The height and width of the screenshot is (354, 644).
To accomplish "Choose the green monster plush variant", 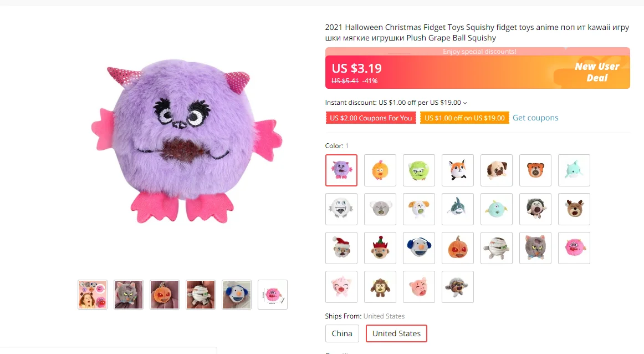I will point(419,170).
